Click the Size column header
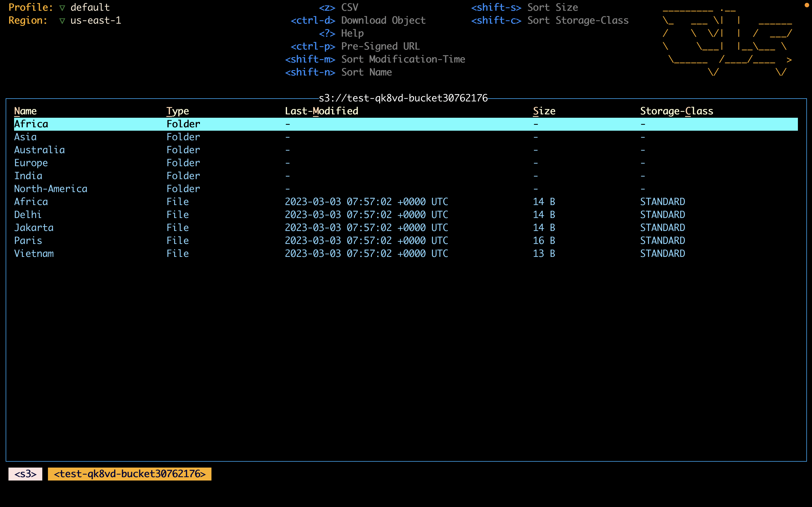 tap(544, 111)
